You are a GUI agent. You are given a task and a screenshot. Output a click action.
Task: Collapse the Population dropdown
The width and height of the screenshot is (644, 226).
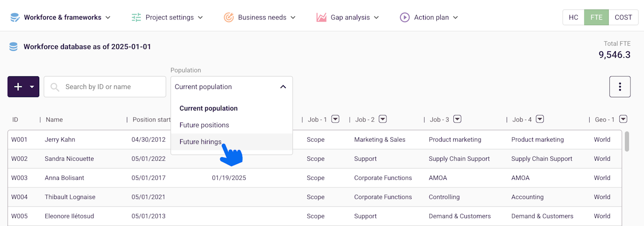point(283,87)
